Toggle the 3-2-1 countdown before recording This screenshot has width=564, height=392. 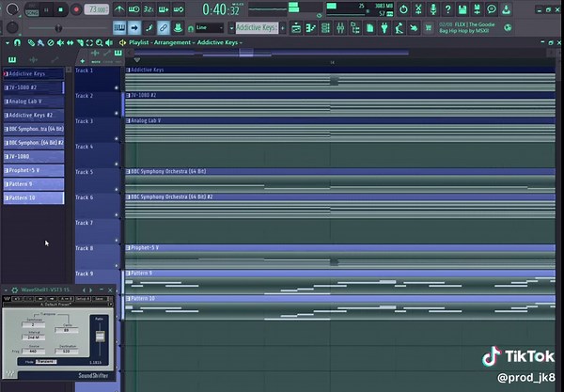(x=149, y=9)
